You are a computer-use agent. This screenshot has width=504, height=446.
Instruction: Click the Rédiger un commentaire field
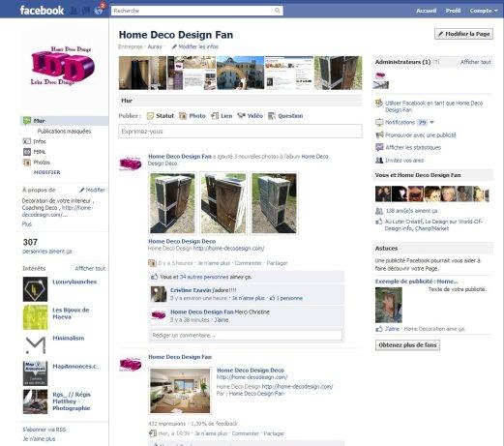coord(247,336)
